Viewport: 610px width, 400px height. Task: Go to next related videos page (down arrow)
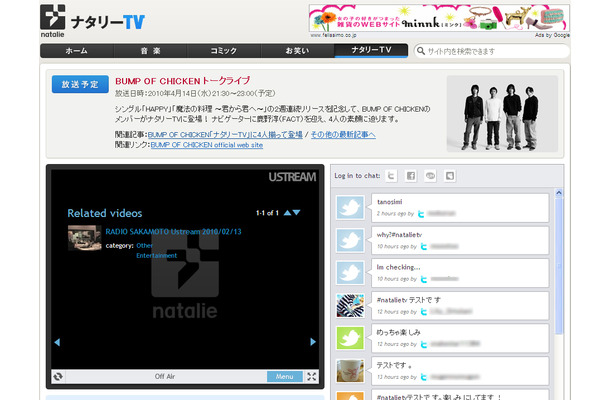click(x=296, y=212)
